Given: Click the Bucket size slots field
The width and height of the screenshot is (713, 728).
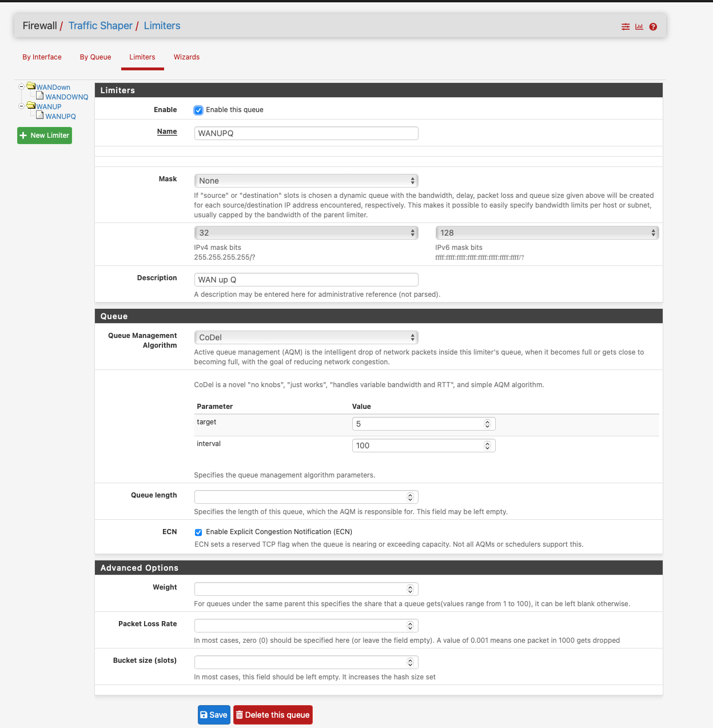Looking at the screenshot, I should (306, 662).
